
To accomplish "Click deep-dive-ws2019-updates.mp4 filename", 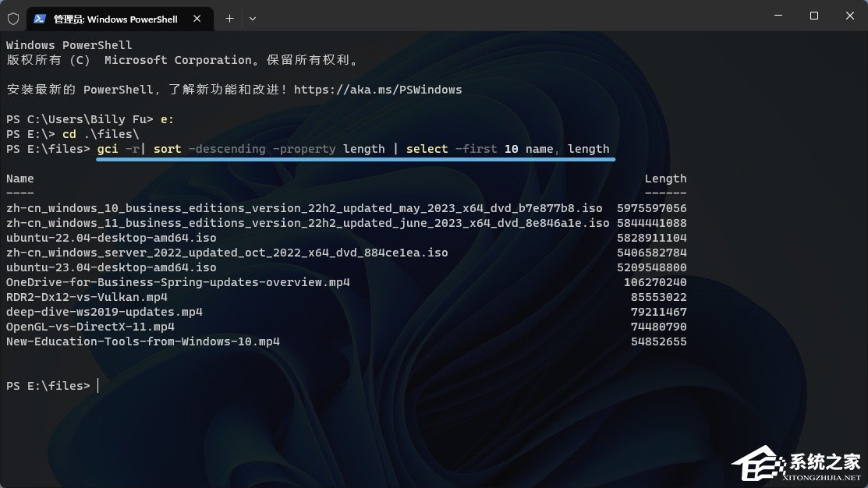I will [x=104, y=312].
